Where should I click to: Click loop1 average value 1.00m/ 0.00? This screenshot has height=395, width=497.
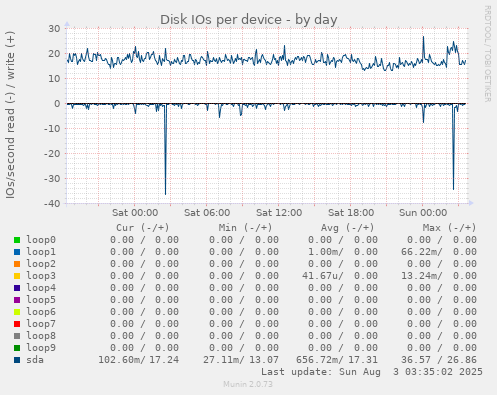click(x=343, y=252)
